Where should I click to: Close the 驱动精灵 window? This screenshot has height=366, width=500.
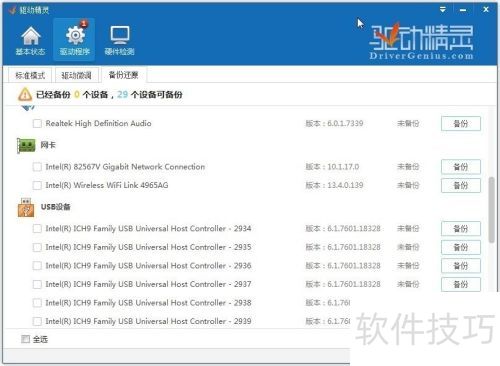pyautogui.click(x=486, y=10)
